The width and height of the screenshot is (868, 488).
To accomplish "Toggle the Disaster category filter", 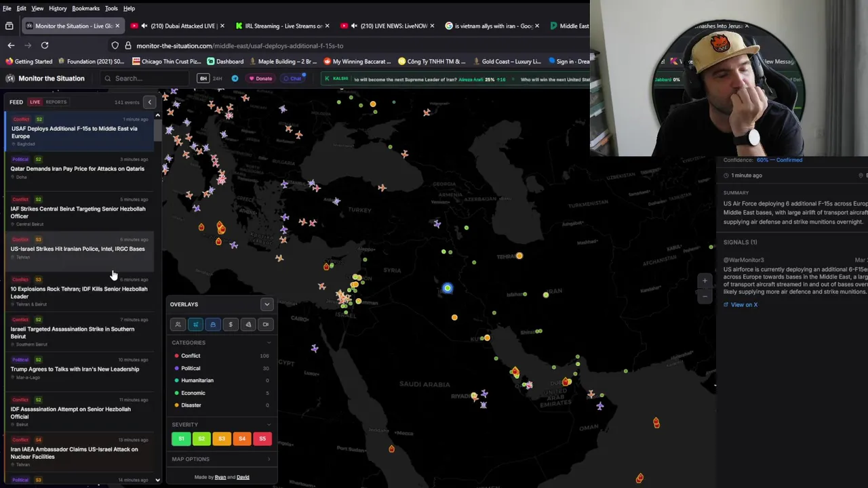I will 222,405.
